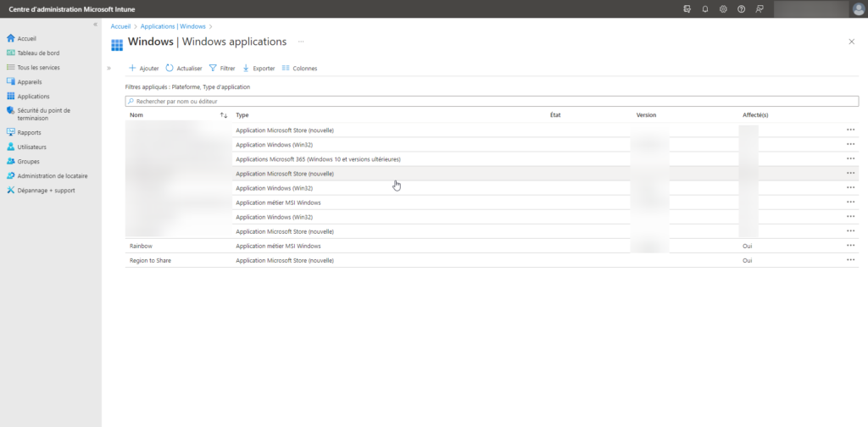Collapse the left navigation menu
Image resolution: width=868 pixels, height=427 pixels.
click(95, 25)
